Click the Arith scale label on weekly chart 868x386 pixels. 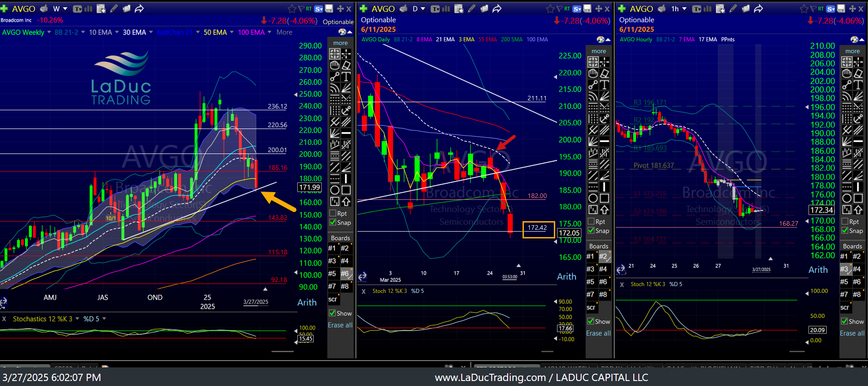307,302
